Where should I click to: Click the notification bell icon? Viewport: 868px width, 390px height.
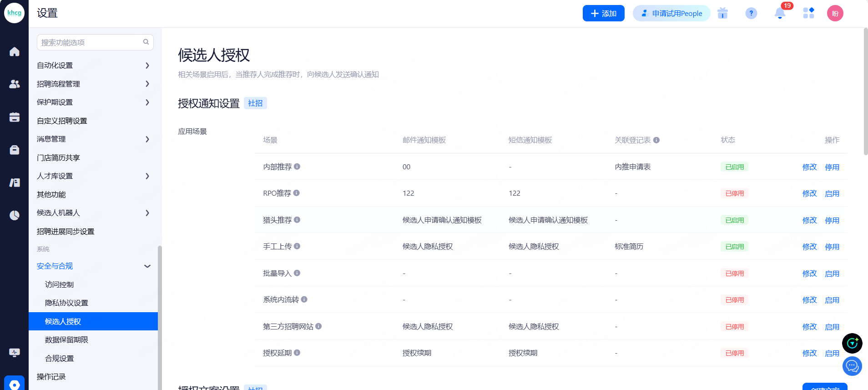[780, 13]
